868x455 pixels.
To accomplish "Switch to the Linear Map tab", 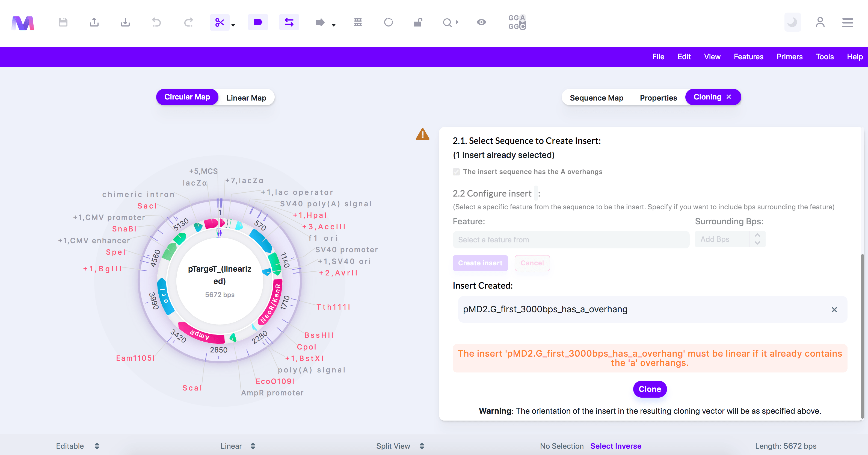I will click(246, 98).
